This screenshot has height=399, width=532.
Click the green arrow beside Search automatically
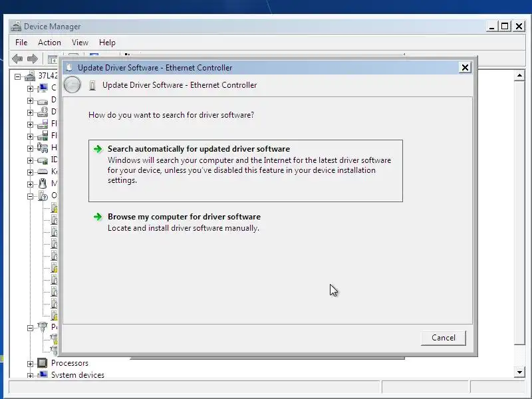(x=98, y=149)
